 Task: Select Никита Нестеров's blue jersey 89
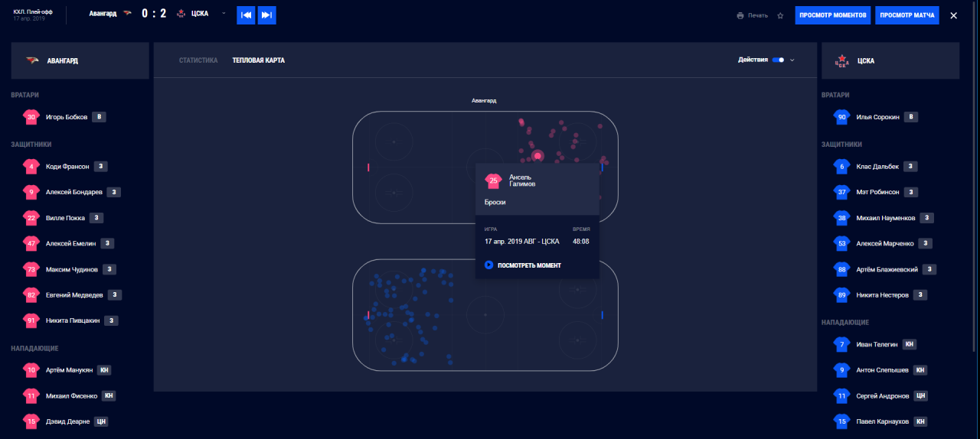[x=841, y=295]
